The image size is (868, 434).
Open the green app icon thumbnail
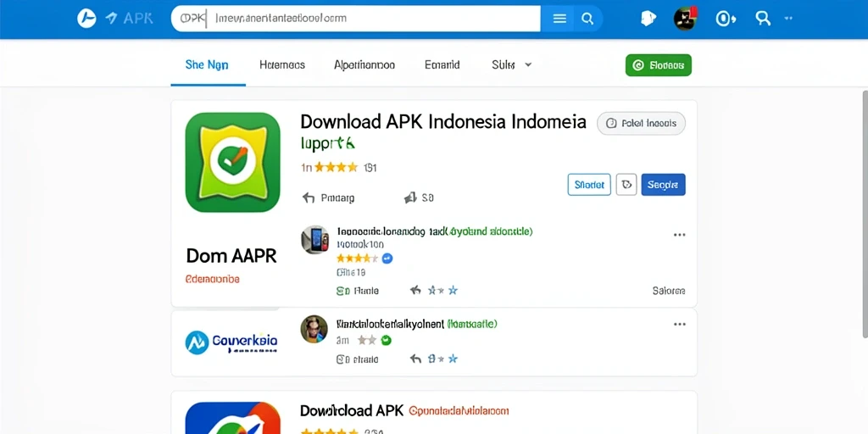coord(232,162)
